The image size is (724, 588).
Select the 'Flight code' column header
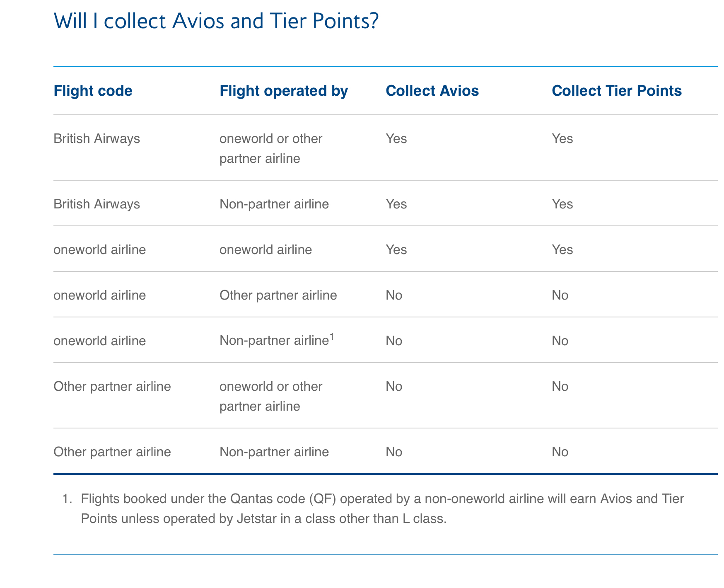coord(93,91)
